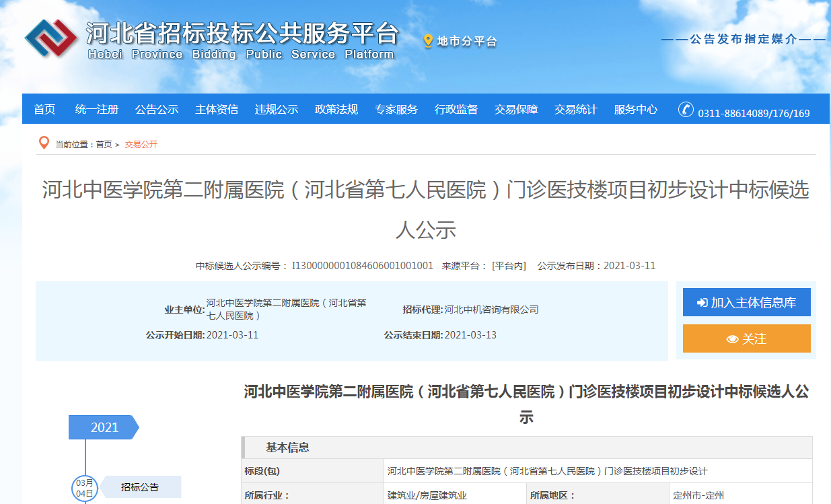
Task: Open 政策法规 navigation item
Action: (336, 110)
